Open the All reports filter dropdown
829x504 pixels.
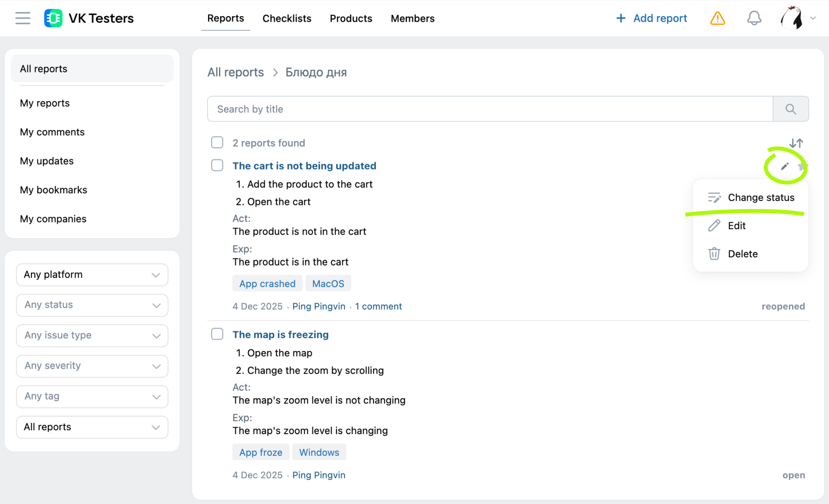(92, 427)
